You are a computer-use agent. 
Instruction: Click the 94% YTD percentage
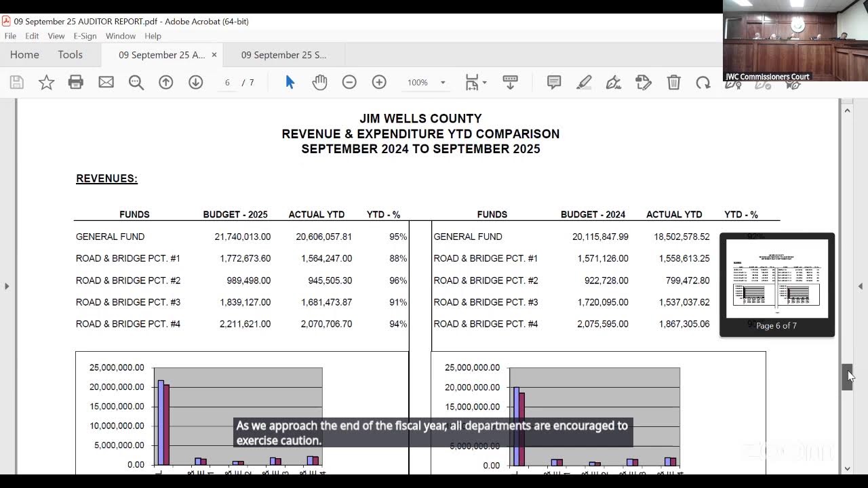pyautogui.click(x=398, y=324)
